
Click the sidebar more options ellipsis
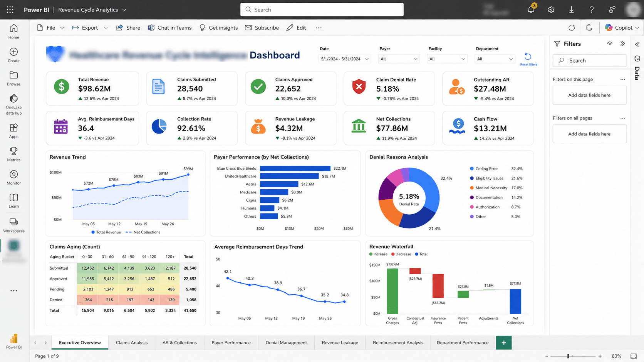(13, 291)
